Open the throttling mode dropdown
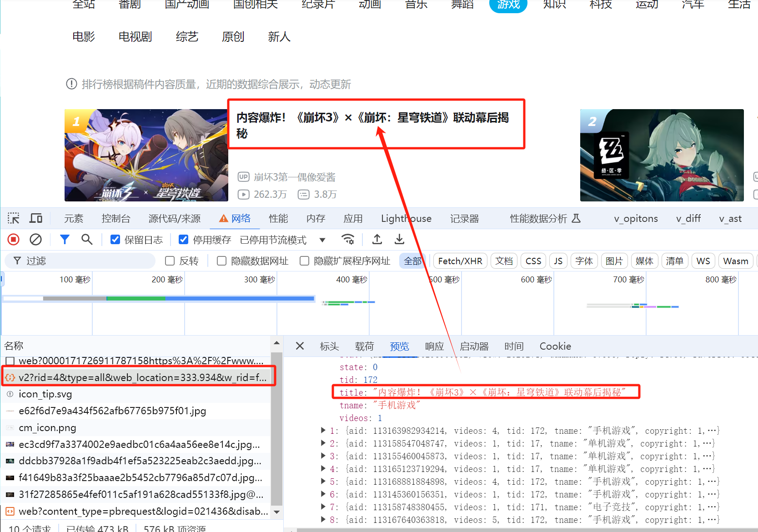758x532 pixels. (322, 240)
